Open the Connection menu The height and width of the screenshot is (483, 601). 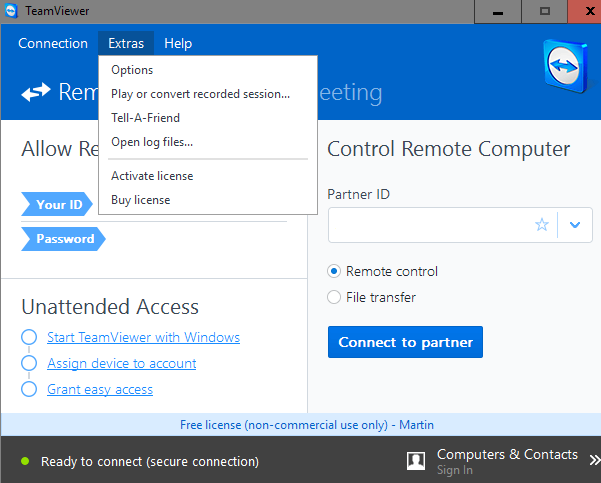tap(53, 43)
